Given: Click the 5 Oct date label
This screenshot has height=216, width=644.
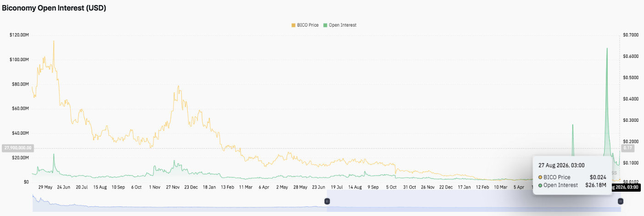Looking at the screenshot, I should [x=391, y=188].
